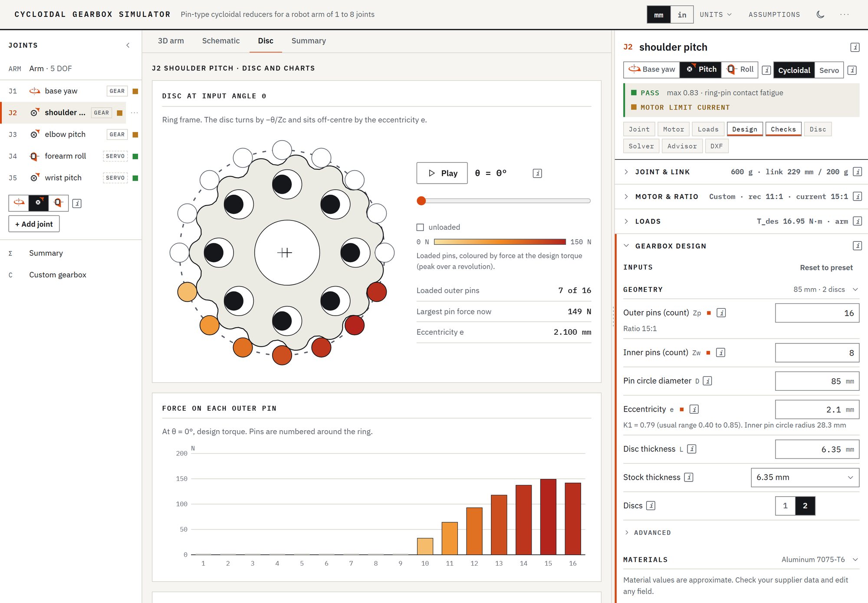Show info for Inner pins count

720,353
